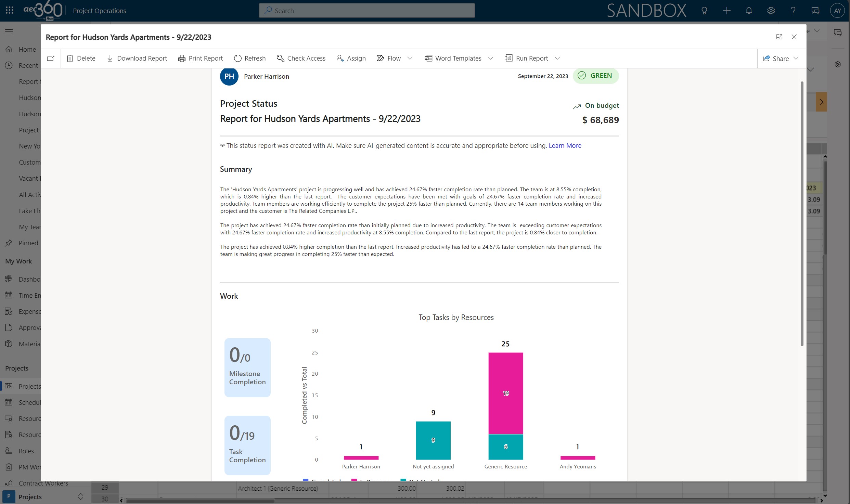Click Download Report in toolbar
850x504 pixels.
137,58
